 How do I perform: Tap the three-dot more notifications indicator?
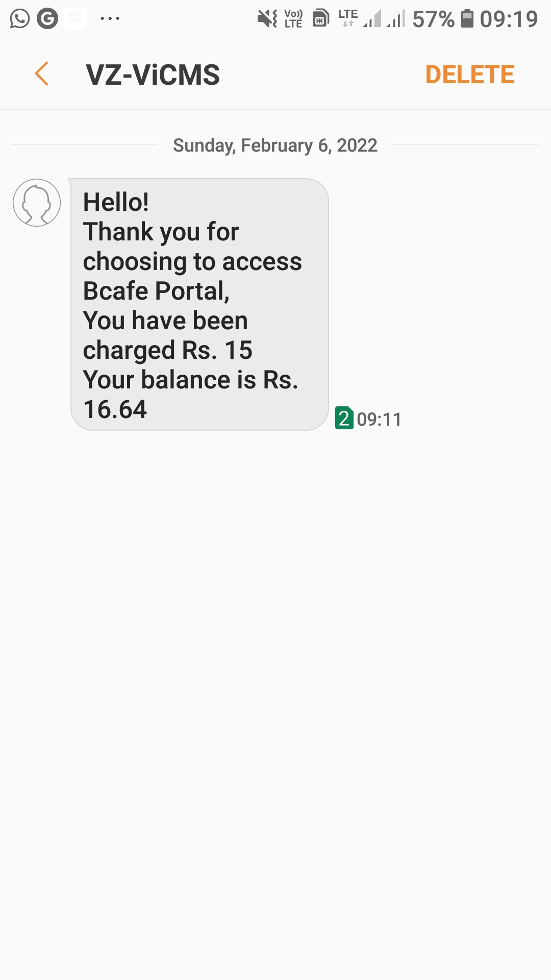pyautogui.click(x=110, y=19)
